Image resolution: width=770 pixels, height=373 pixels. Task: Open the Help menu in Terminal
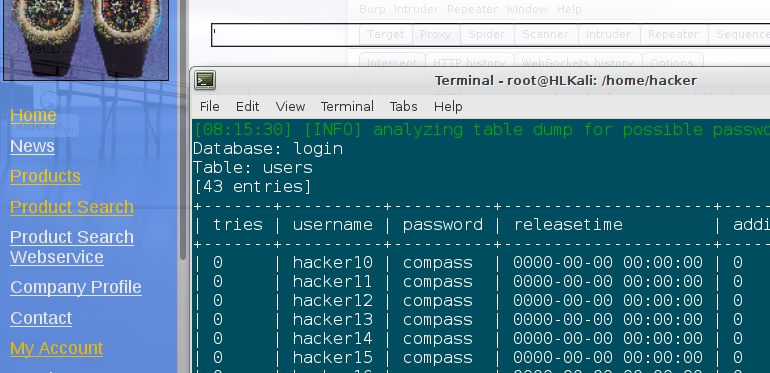pyautogui.click(x=448, y=107)
